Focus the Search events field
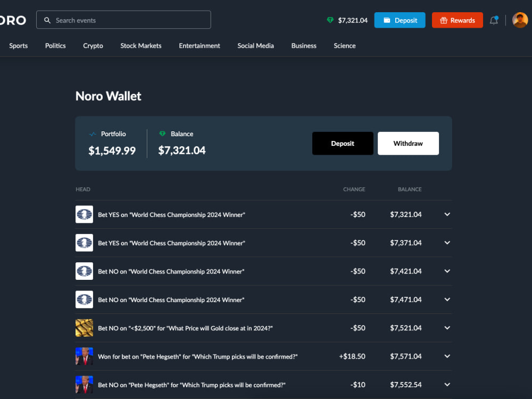 pyautogui.click(x=123, y=20)
